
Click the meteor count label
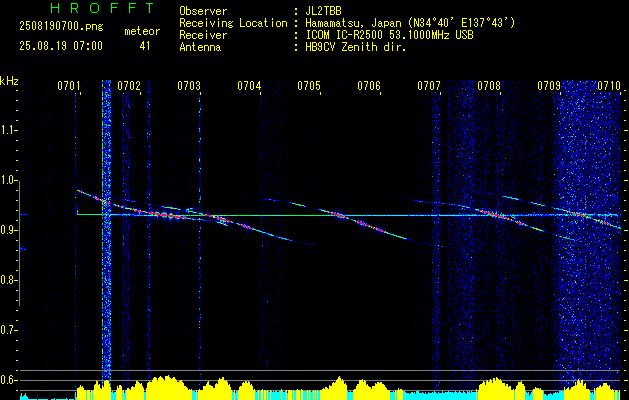[142, 31]
